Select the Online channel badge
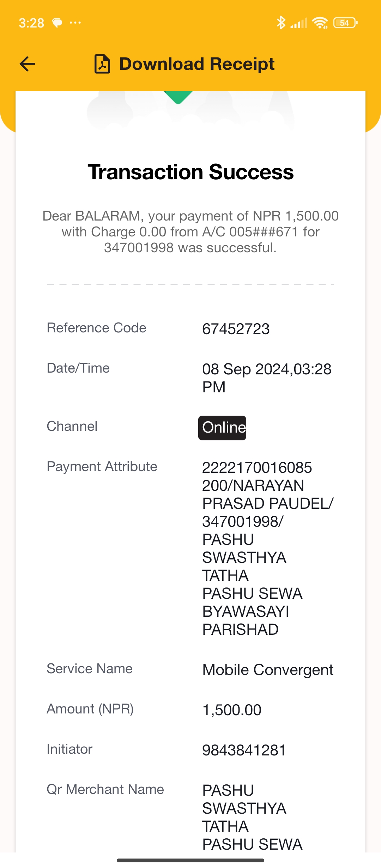 point(222,428)
